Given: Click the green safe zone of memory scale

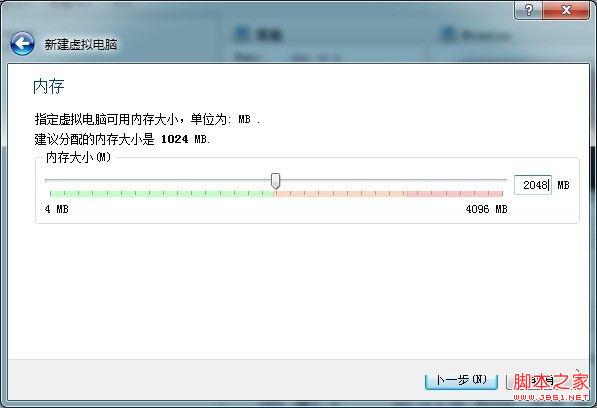Looking at the screenshot, I should point(162,194).
